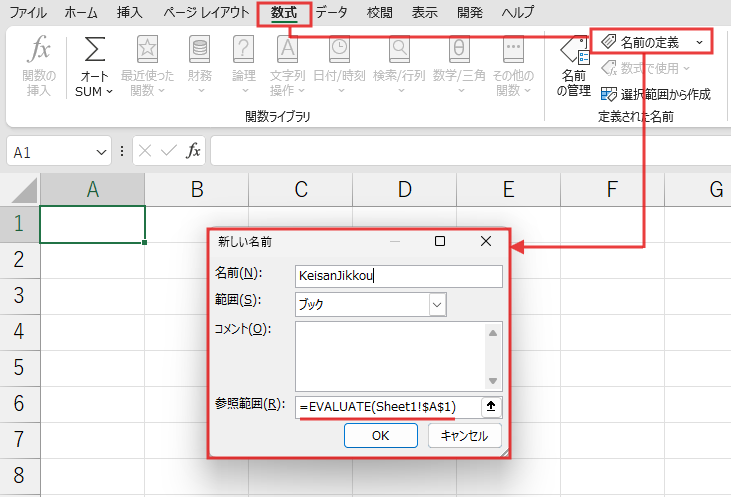Viewport: 731px width, 497px height.
Task: Click the comment box scroll up arrow
Action: click(493, 333)
